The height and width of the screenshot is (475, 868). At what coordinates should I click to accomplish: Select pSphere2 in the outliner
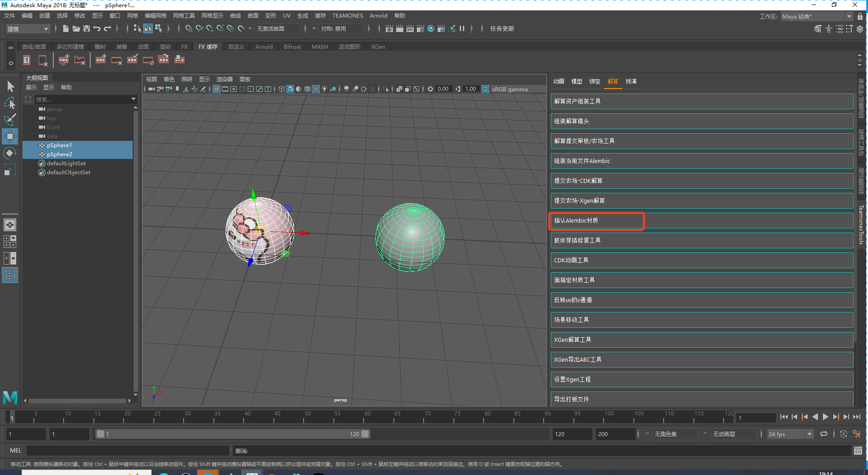pyautogui.click(x=60, y=154)
